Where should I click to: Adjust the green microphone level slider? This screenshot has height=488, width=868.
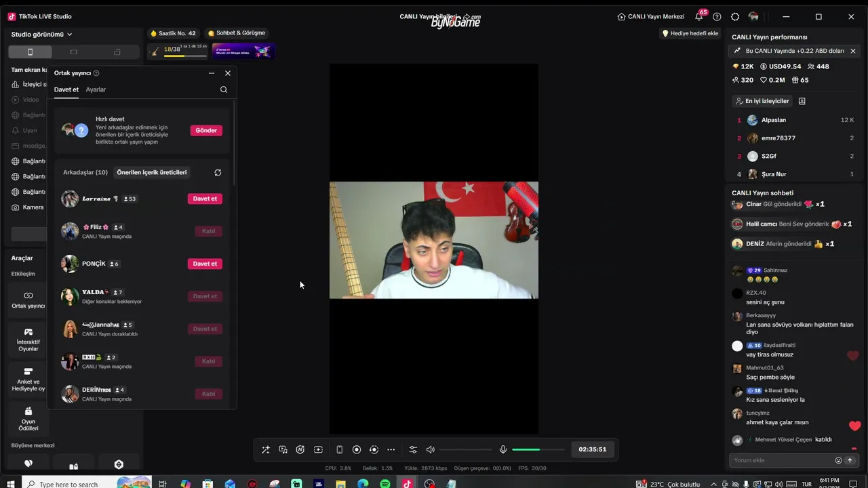(538, 449)
